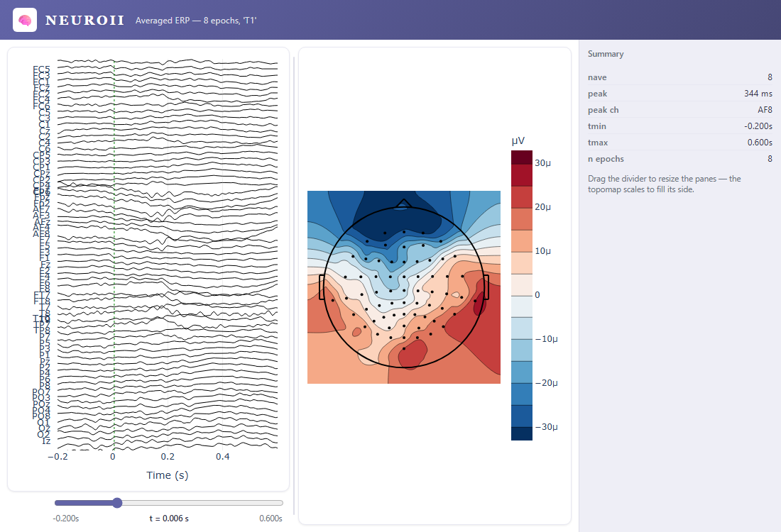Click the '344 ms' peak value
The image size is (781, 532).
[x=758, y=94]
